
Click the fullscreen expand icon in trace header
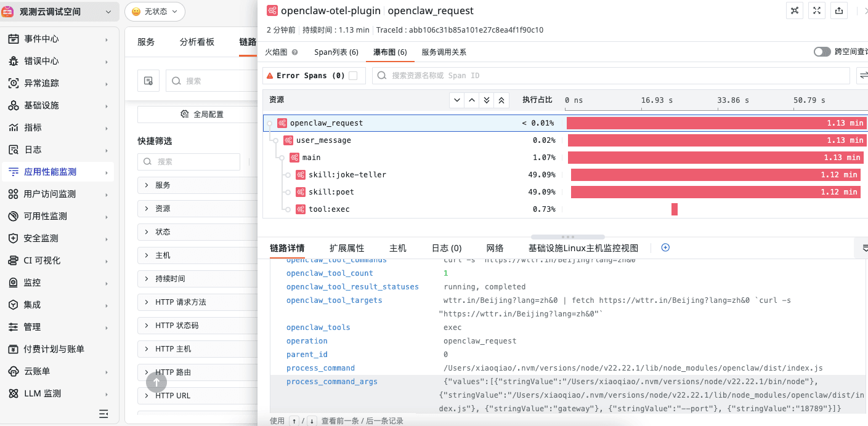coord(816,10)
